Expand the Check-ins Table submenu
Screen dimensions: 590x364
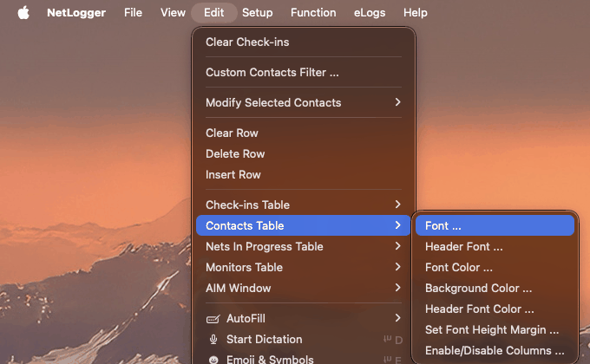pos(304,205)
